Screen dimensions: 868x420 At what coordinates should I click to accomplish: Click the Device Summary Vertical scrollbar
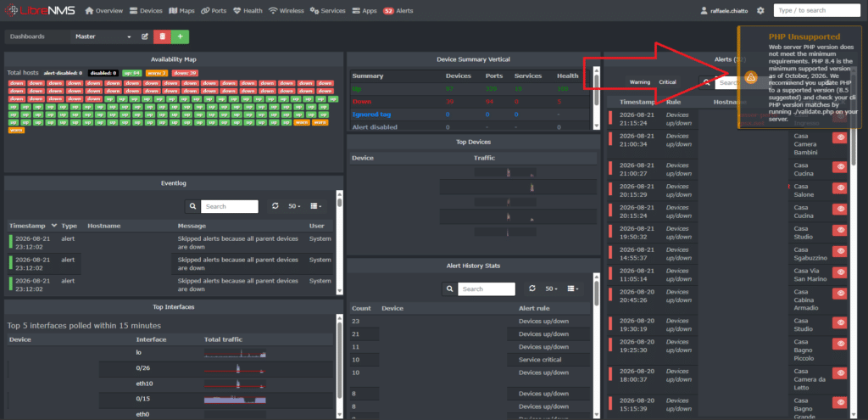click(596, 98)
